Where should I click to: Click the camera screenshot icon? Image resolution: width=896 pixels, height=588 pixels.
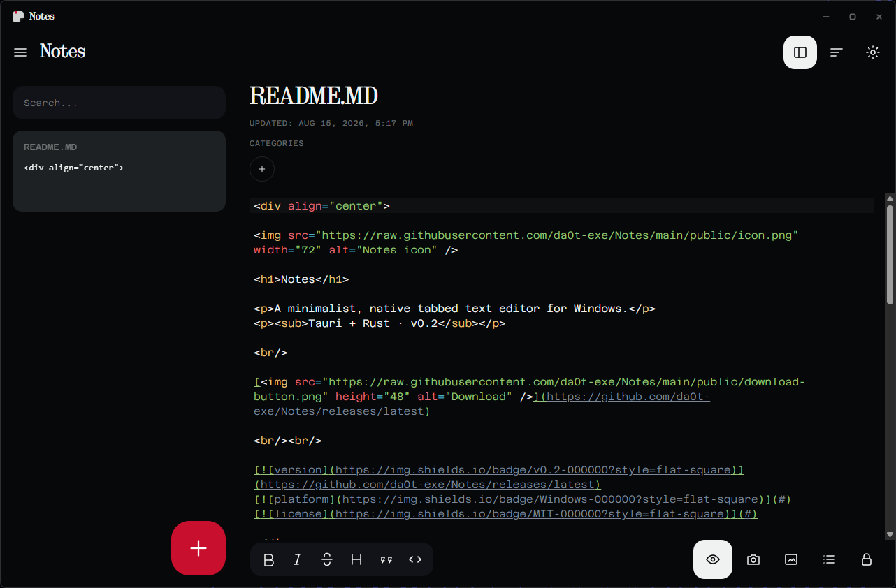pyautogui.click(x=753, y=559)
